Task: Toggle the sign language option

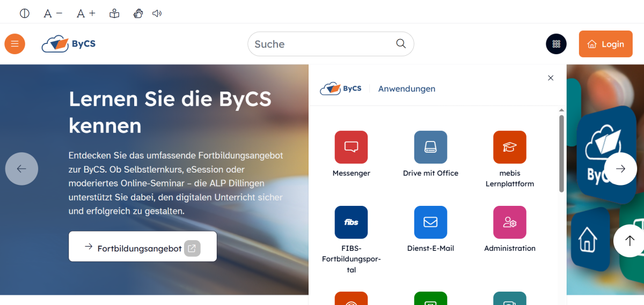Action: click(x=138, y=13)
